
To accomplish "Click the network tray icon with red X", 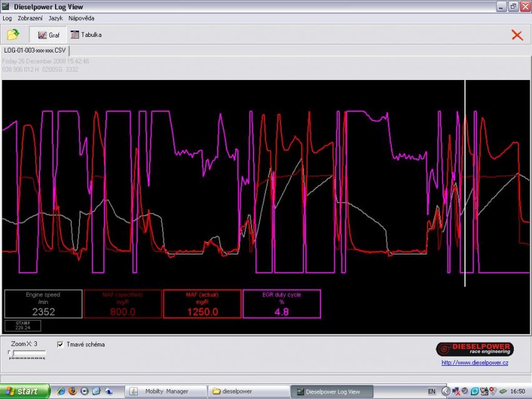I will [456, 391].
